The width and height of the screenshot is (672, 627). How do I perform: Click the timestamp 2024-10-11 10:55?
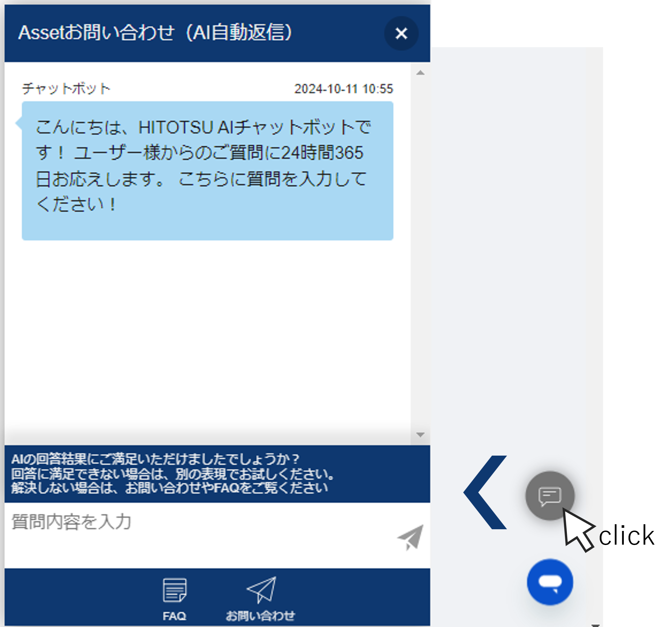[x=344, y=89]
